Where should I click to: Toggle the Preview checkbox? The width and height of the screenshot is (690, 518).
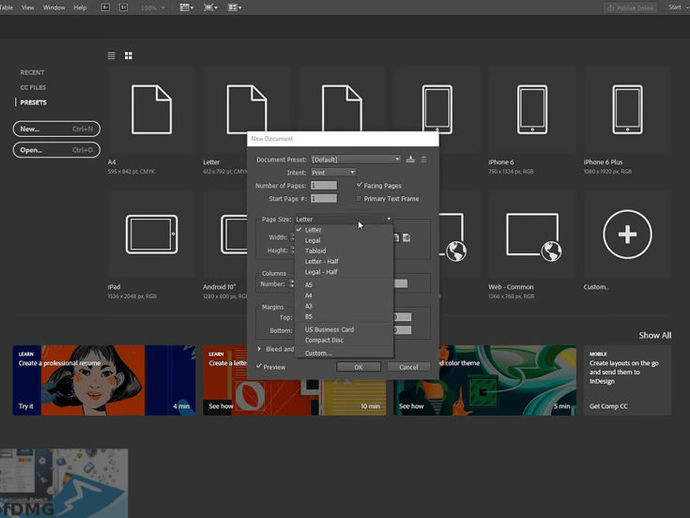point(259,366)
